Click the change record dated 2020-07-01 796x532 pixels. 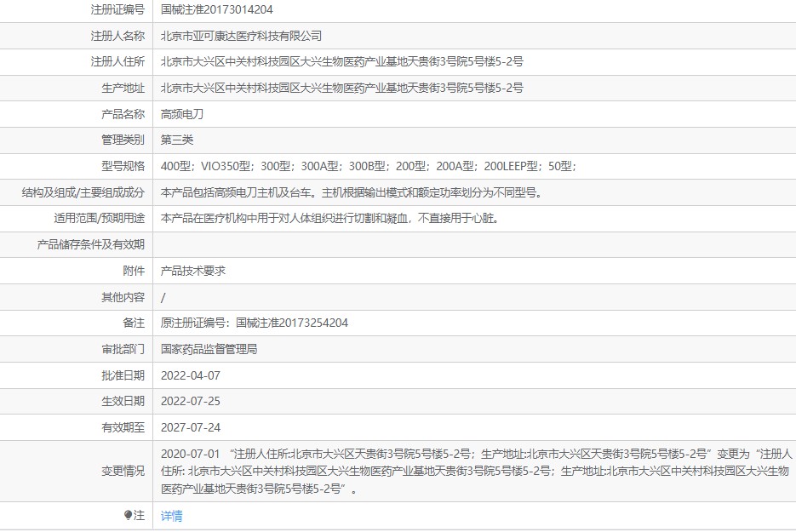click(476, 472)
